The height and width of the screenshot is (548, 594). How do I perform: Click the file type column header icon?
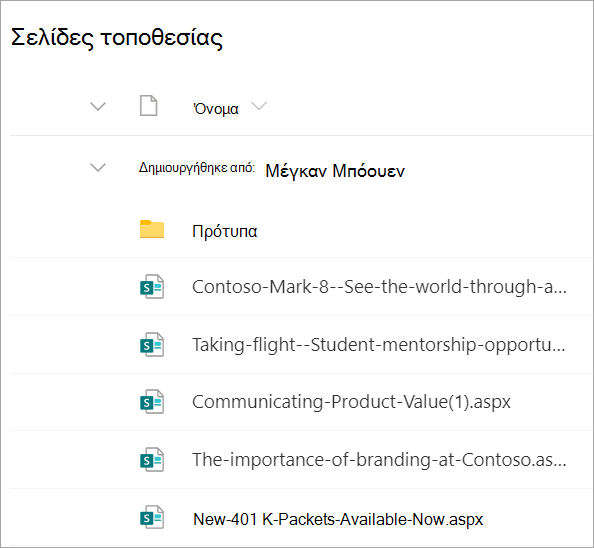pyautogui.click(x=148, y=106)
